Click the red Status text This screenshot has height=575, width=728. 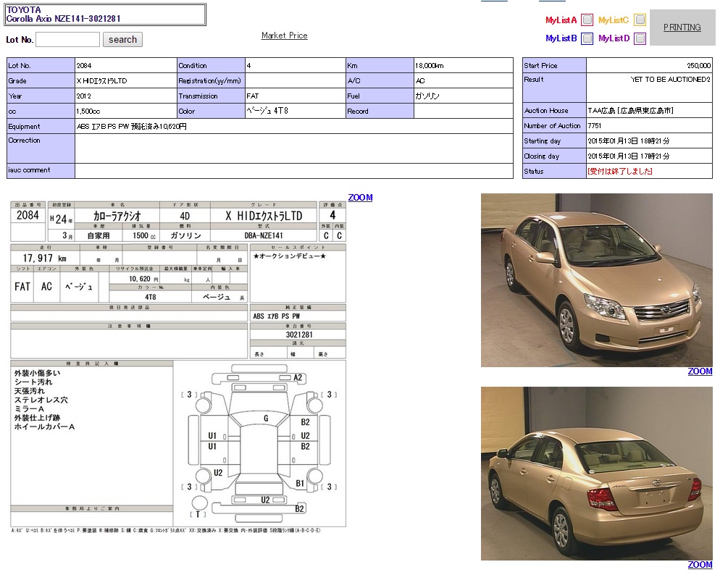[x=620, y=172]
